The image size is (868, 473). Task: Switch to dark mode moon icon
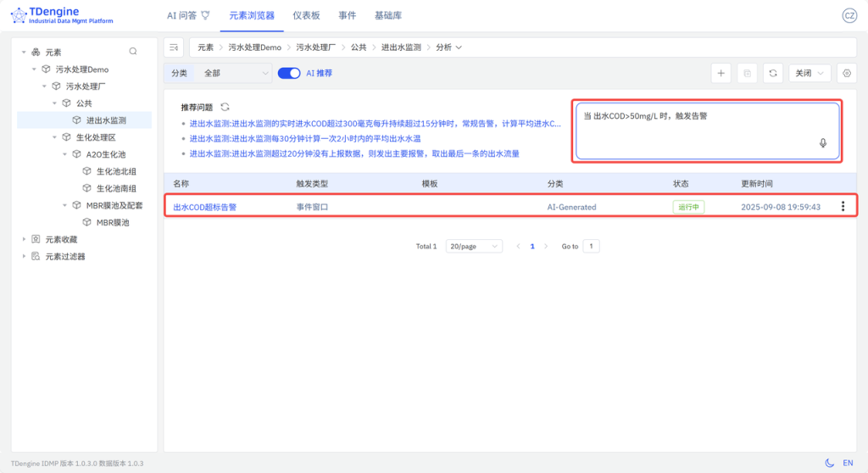[x=829, y=463]
